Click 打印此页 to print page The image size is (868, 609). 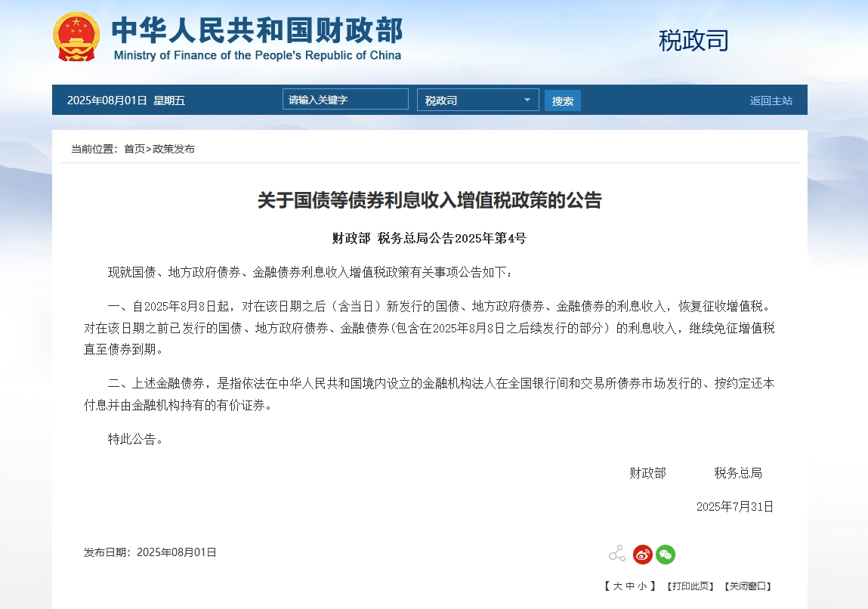pyautogui.click(x=690, y=586)
